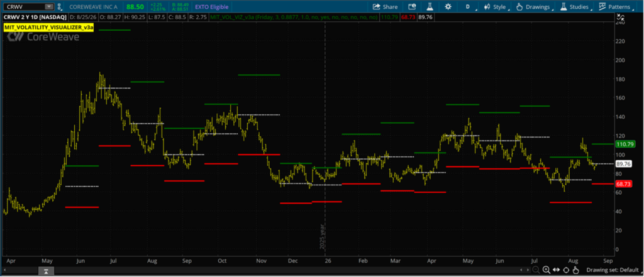Click the pan hand icon at the bottom
Screen dimensions: 644x277
[575, 270]
